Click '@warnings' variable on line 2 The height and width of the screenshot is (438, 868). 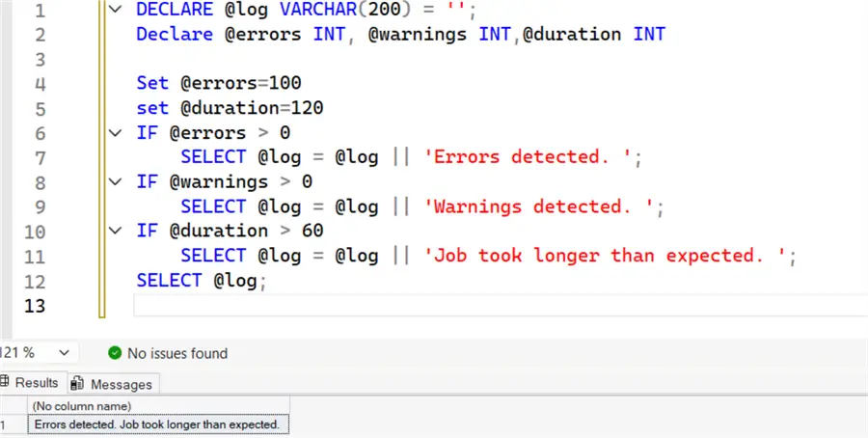[x=418, y=35]
